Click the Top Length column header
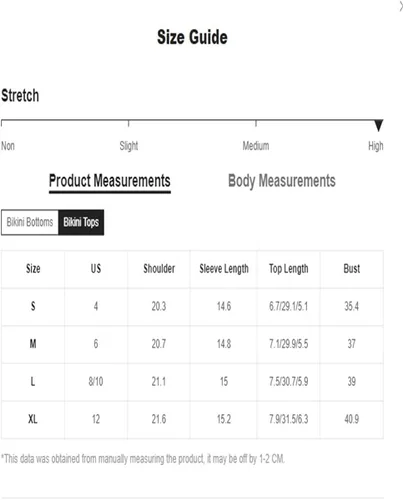Viewport: 403px width, 500px height. (289, 269)
